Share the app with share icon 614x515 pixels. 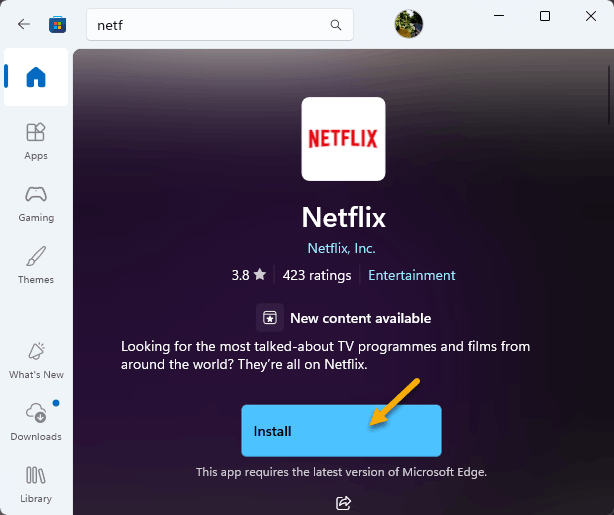(x=343, y=502)
